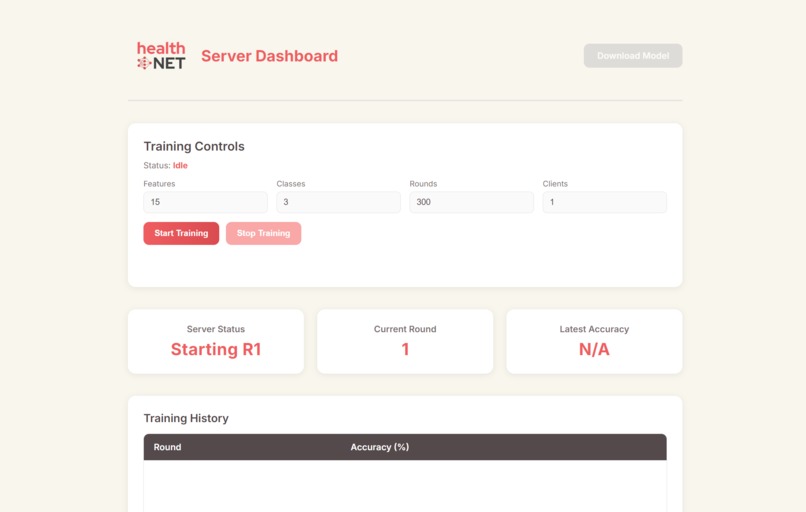Start the training session

(181, 233)
